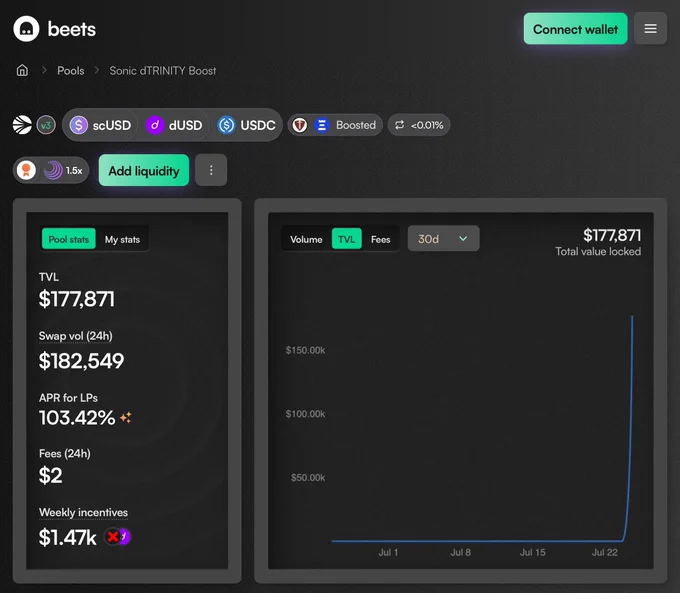680x593 pixels.
Task: Show the TVL chart
Action: [x=347, y=239]
